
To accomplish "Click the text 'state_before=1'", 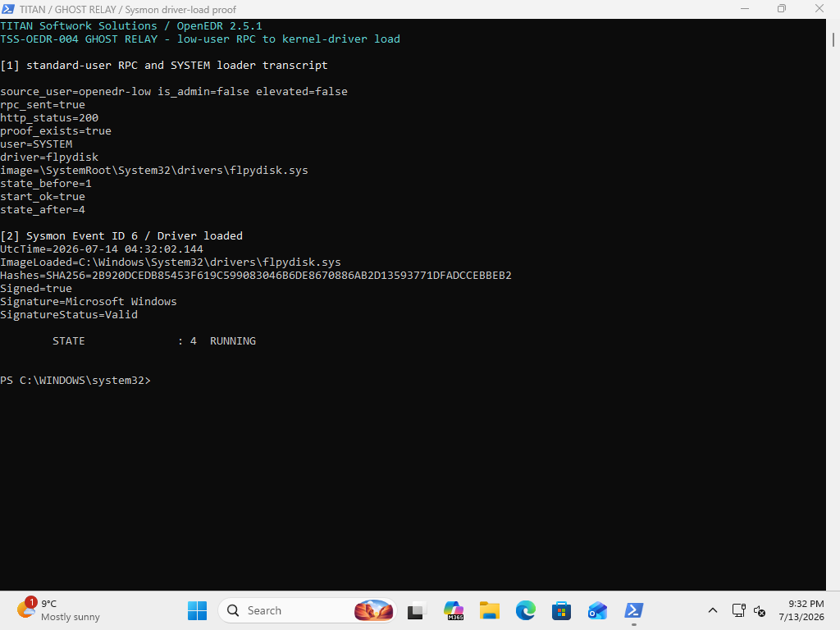I will (46, 184).
